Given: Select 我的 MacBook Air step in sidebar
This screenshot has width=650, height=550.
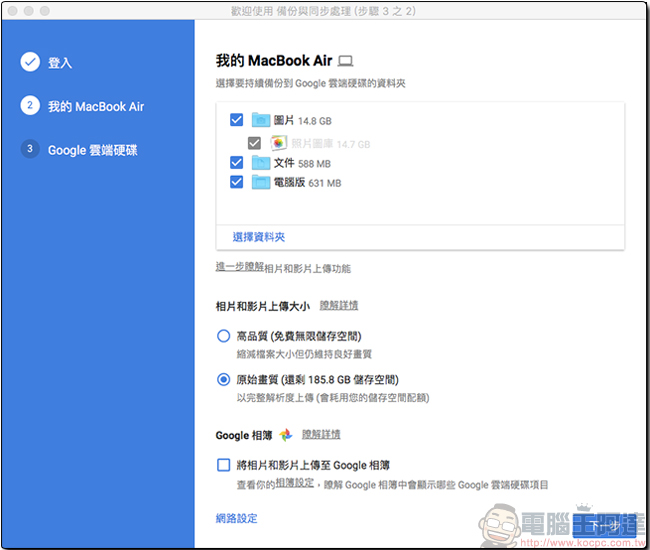Looking at the screenshot, I should pos(96,107).
